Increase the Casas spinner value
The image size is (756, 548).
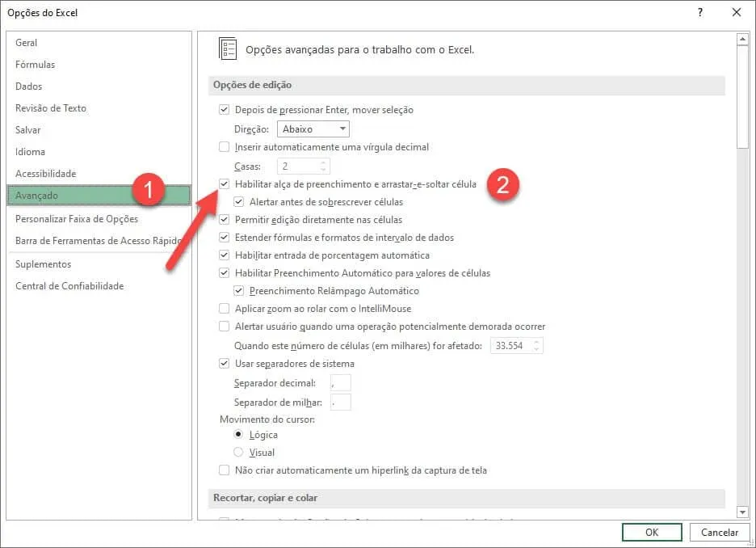click(323, 162)
